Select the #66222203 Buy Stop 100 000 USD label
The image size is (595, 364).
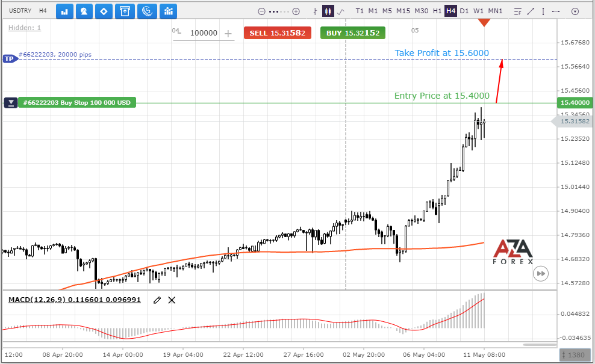pos(77,102)
